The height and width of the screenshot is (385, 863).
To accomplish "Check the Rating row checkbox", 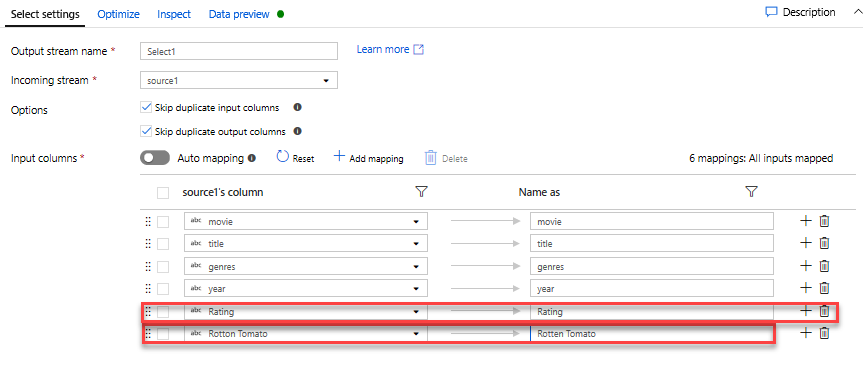I will pos(163,312).
